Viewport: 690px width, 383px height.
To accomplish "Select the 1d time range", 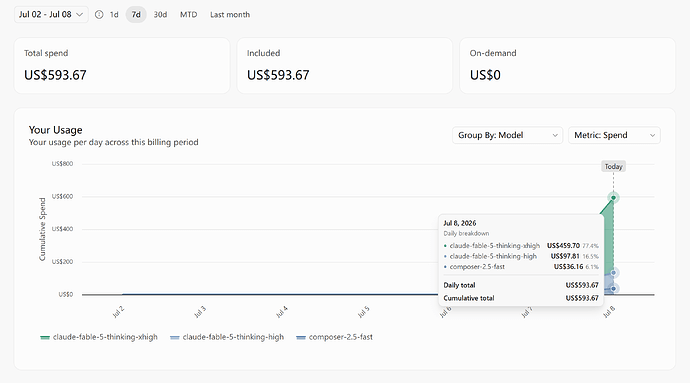I will [x=114, y=15].
